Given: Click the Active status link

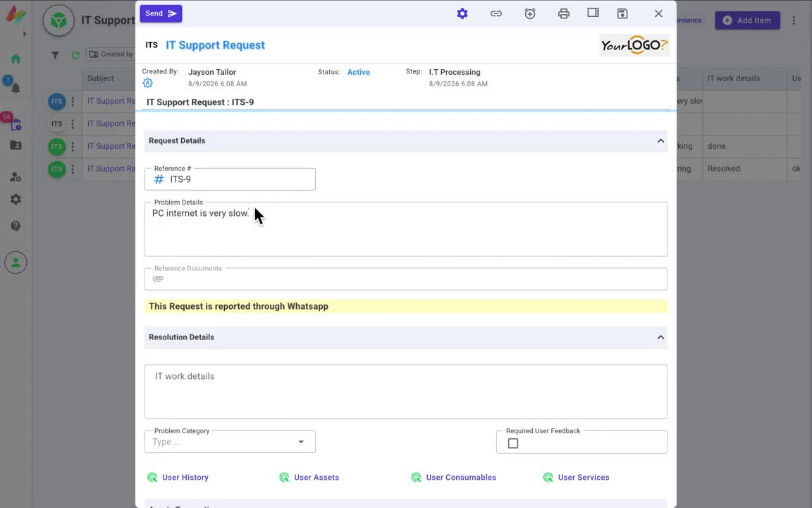Looking at the screenshot, I should [x=358, y=72].
